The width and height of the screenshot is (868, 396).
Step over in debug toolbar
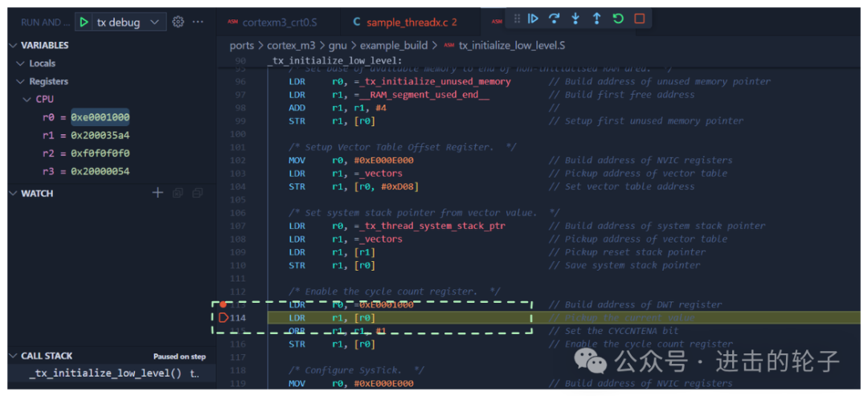(554, 18)
